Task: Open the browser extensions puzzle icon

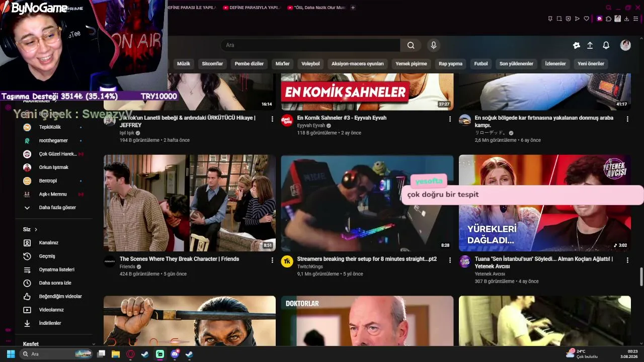Action: tap(609, 19)
